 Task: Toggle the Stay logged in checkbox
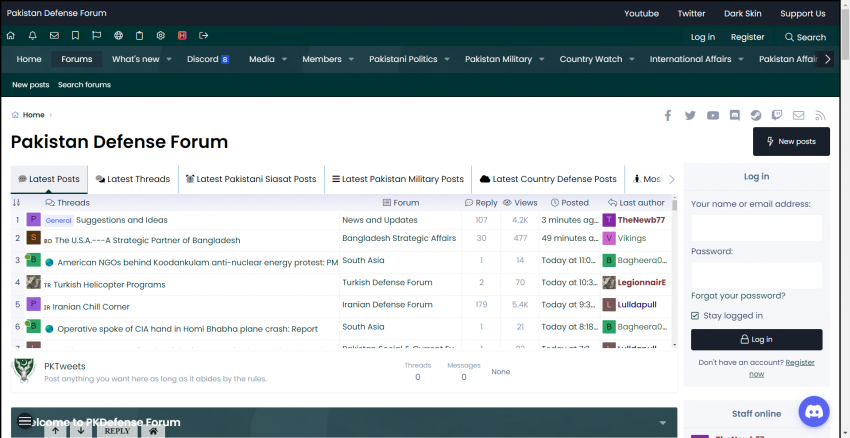(696, 316)
